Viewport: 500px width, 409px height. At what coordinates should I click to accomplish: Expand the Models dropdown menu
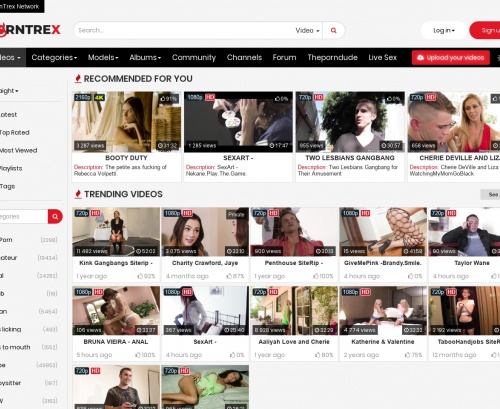(x=103, y=57)
